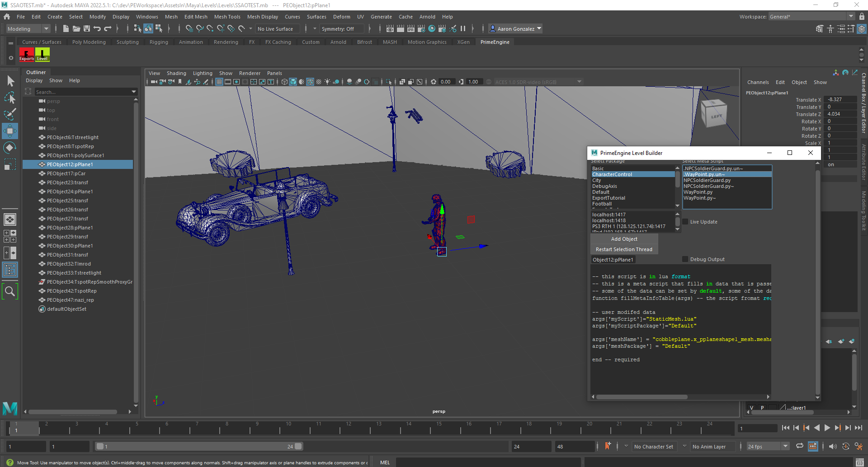The height and width of the screenshot is (467, 868).
Task: Click the Add Object button
Action: (x=624, y=239)
